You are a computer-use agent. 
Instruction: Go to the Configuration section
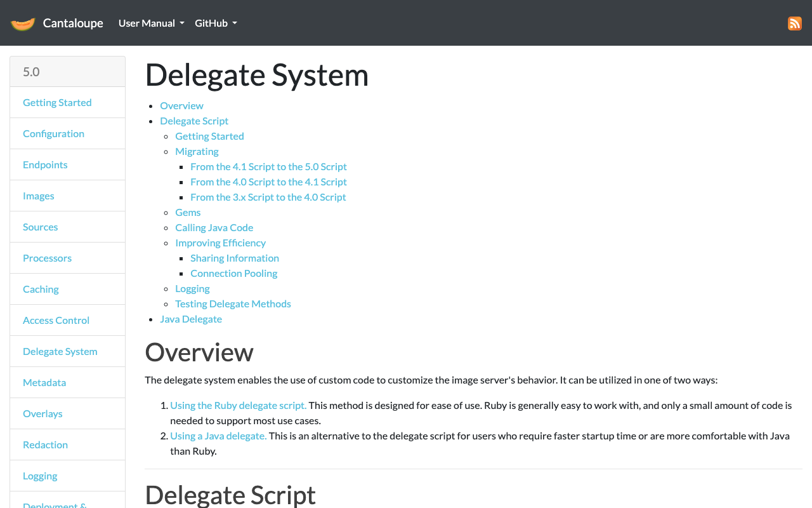tap(53, 133)
